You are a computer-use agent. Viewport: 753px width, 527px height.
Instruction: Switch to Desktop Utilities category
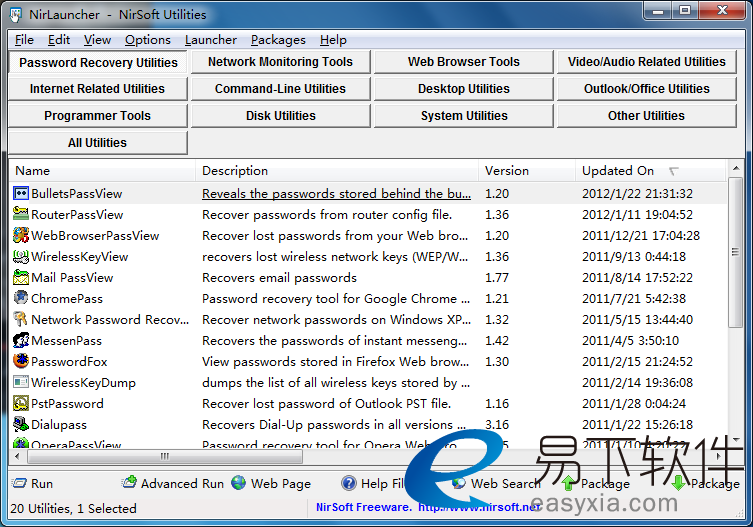pyautogui.click(x=463, y=89)
